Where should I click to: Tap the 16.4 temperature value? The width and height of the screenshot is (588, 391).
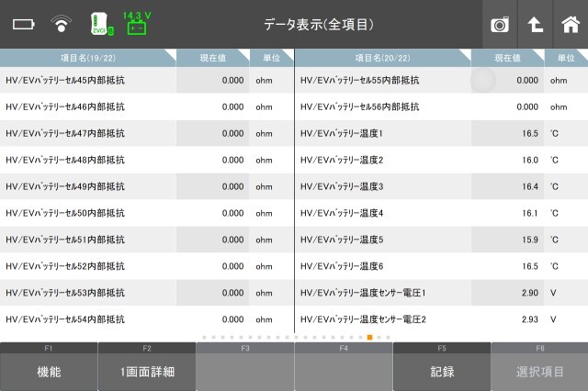pos(530,186)
